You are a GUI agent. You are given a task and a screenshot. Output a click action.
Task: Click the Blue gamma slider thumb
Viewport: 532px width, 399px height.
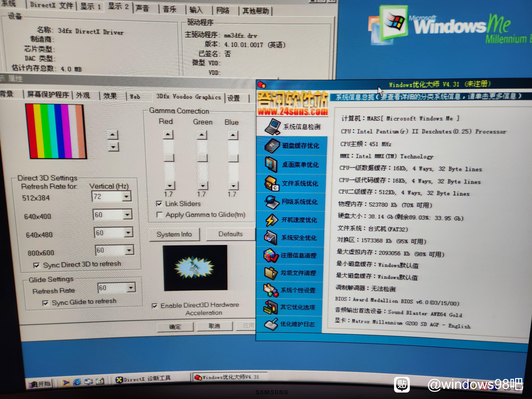point(233,158)
